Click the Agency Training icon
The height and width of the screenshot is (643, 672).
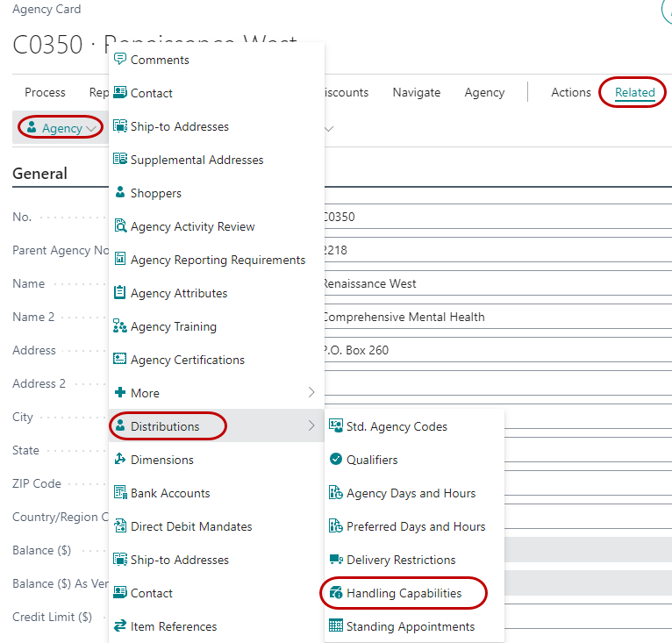click(x=120, y=326)
